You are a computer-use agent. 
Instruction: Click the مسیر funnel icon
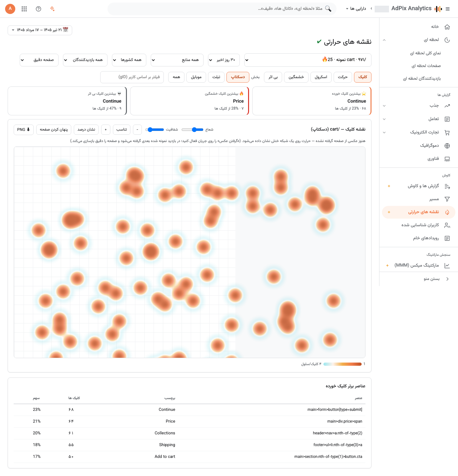coord(447,199)
